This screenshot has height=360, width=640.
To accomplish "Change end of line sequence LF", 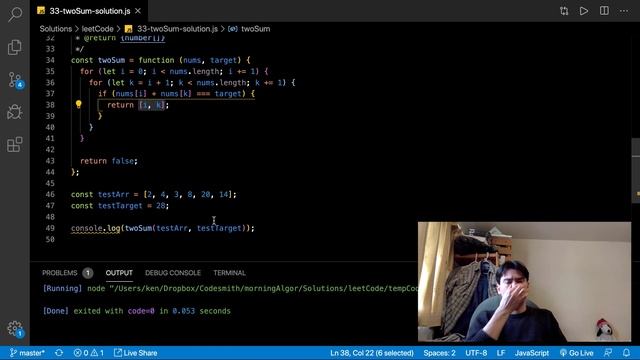I will (x=501, y=353).
